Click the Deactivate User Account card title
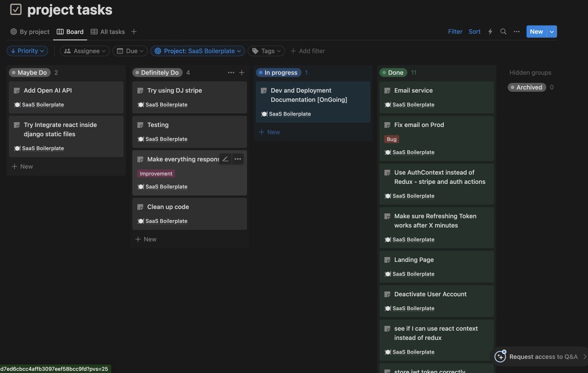Image resolution: width=588 pixels, height=373 pixels. [x=430, y=294]
